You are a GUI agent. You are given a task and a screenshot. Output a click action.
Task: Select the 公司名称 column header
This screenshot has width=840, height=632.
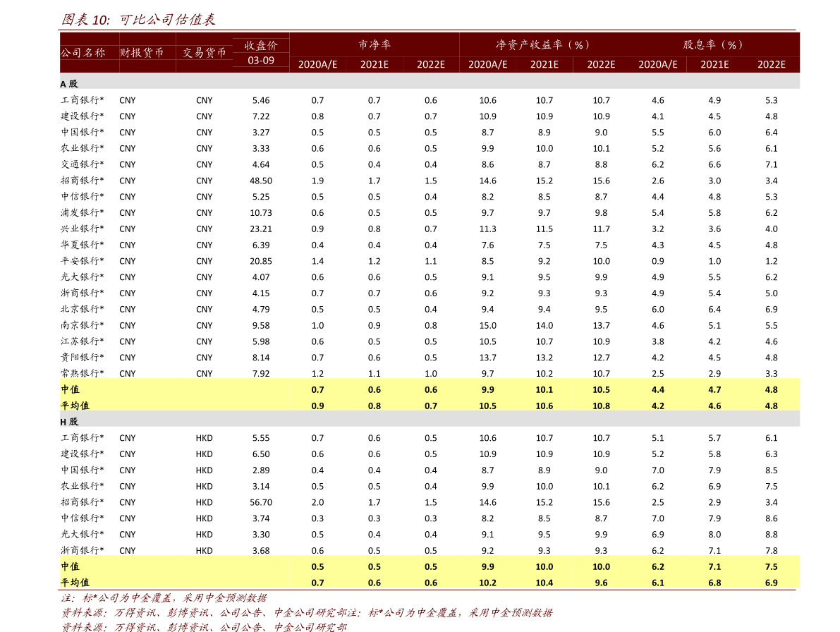[x=83, y=52]
